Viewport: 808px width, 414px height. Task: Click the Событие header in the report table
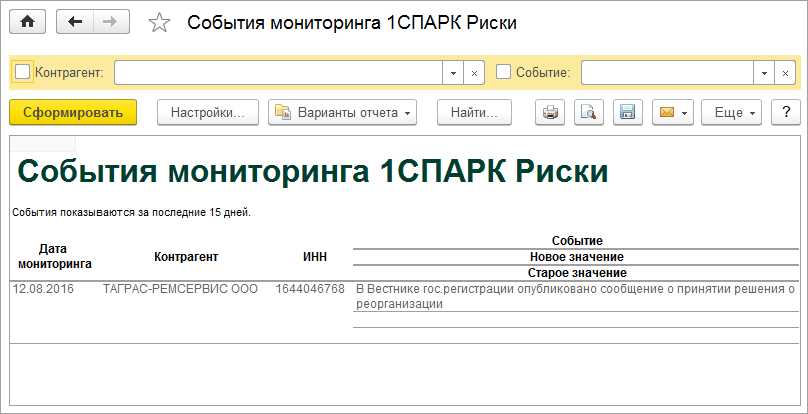click(x=577, y=241)
